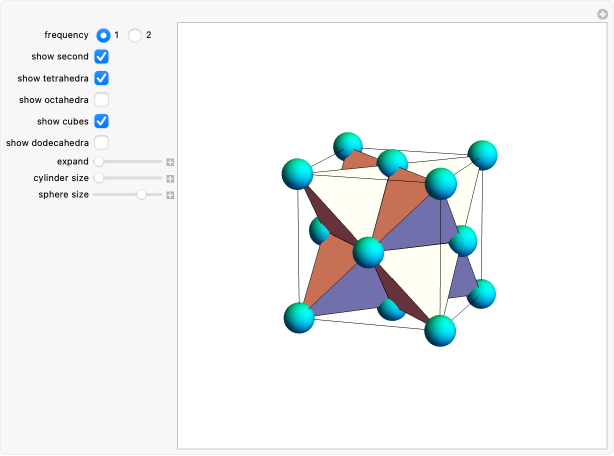Uncheck the show second checkbox

(x=101, y=57)
